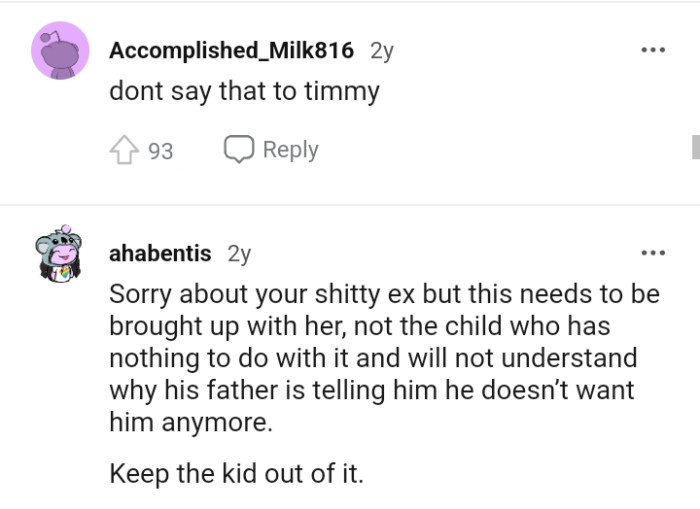
Task: Open ahabentis's koala avatar
Action: coord(58,257)
